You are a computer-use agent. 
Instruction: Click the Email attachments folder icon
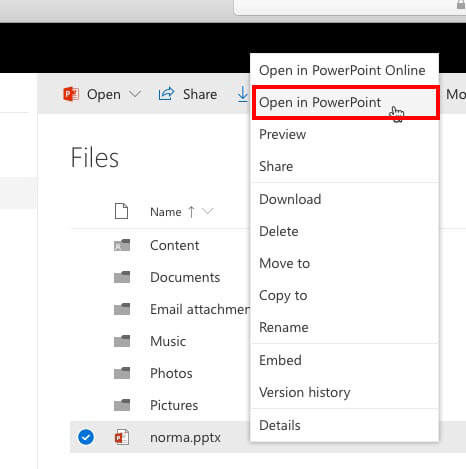point(122,309)
